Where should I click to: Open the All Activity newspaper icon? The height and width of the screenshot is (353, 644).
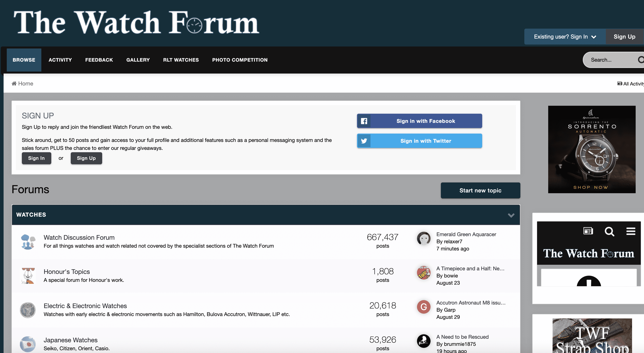click(x=620, y=83)
